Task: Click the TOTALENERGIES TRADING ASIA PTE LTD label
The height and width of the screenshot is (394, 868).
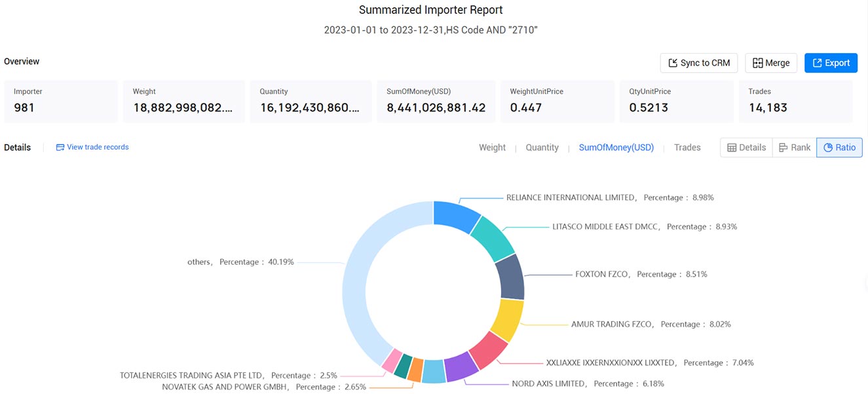Action: click(229, 376)
